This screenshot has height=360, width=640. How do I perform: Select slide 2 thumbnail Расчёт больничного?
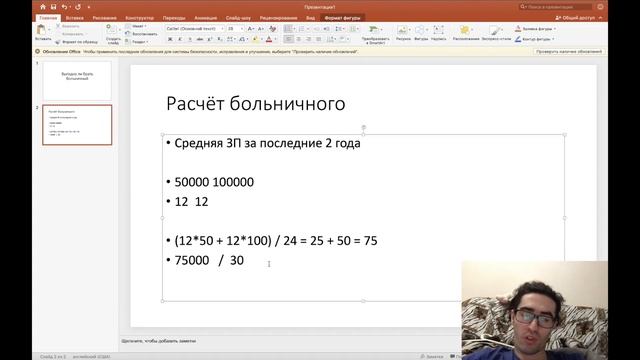tap(77, 125)
